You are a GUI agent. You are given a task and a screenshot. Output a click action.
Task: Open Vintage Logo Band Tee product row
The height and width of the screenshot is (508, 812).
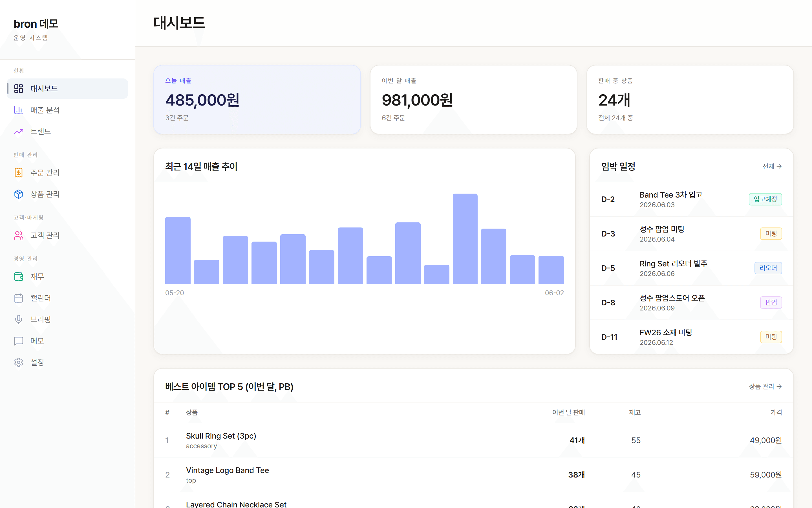(x=473, y=475)
